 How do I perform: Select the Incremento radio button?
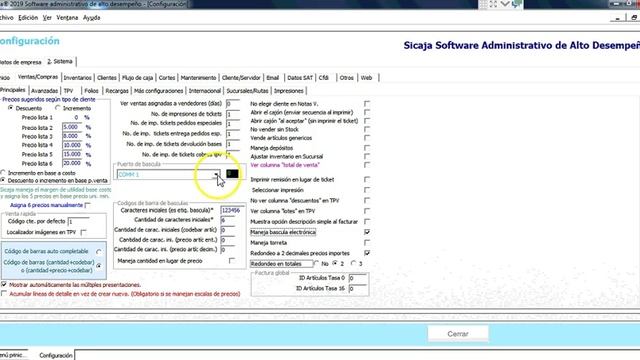[x=58, y=108]
